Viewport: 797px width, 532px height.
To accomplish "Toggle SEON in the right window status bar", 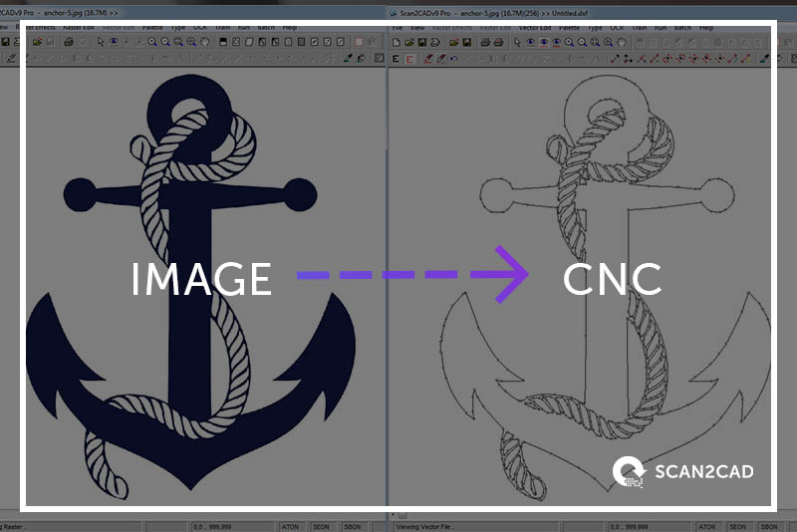I will (x=738, y=526).
